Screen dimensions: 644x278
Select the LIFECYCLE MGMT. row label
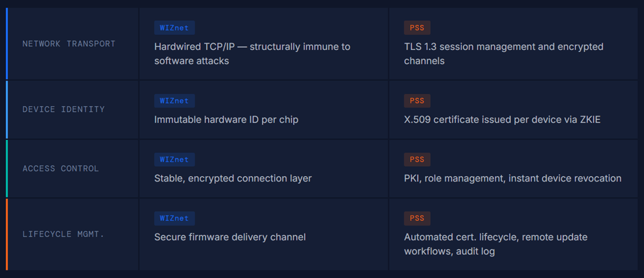tap(64, 235)
